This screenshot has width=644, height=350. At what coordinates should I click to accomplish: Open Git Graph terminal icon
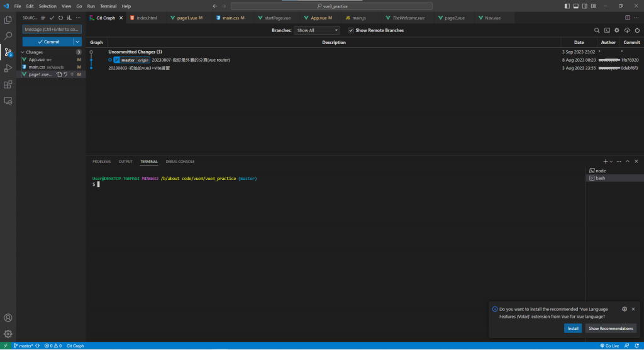click(607, 30)
